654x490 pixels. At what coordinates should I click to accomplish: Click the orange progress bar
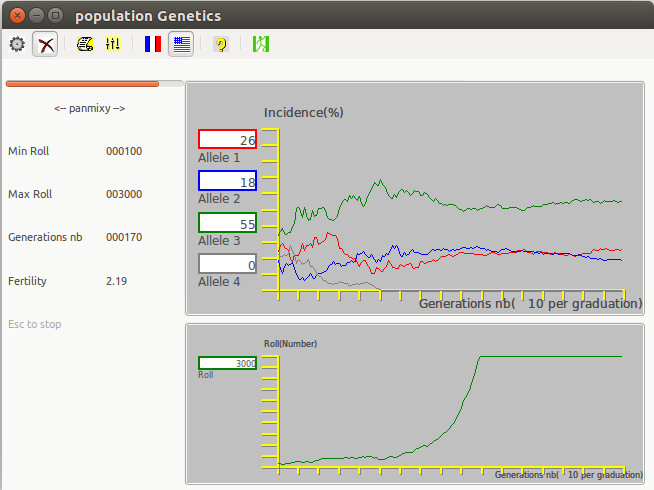[x=83, y=84]
